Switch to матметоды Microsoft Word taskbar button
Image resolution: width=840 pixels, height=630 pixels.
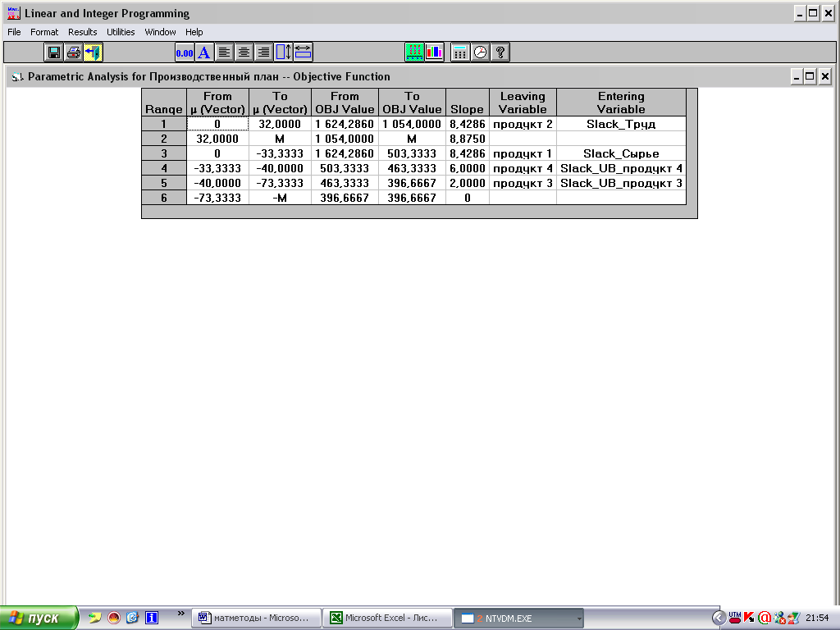click(x=256, y=618)
